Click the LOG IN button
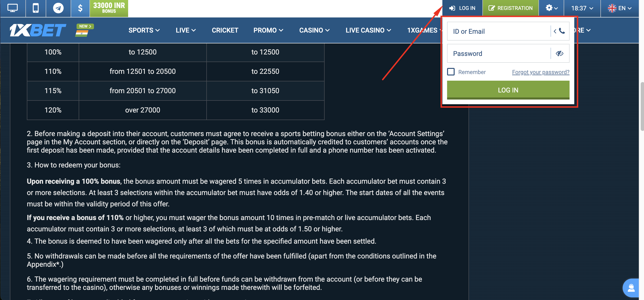 (508, 90)
